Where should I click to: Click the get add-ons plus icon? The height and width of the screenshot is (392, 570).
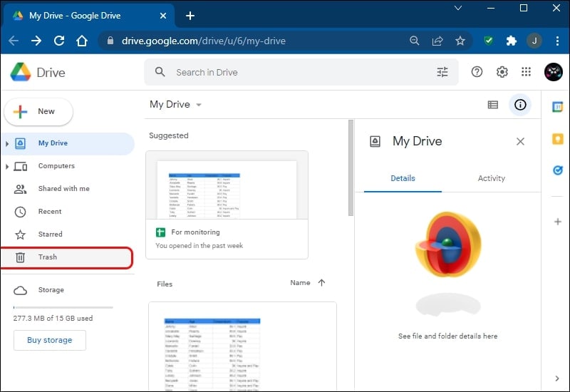coord(558,222)
